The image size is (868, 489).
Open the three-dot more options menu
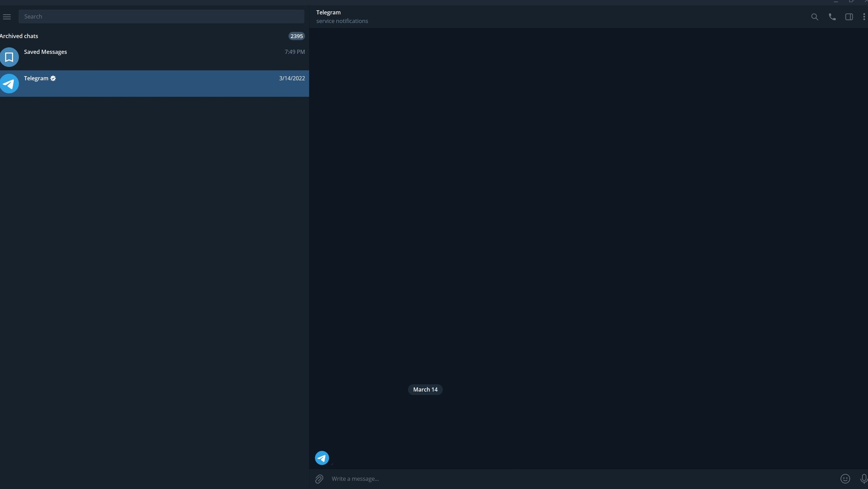(864, 17)
